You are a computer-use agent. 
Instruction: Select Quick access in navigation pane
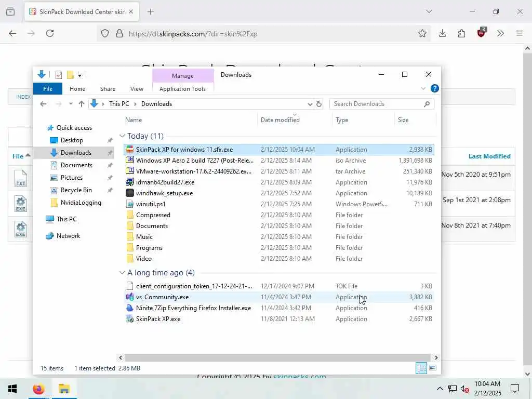[74, 128]
